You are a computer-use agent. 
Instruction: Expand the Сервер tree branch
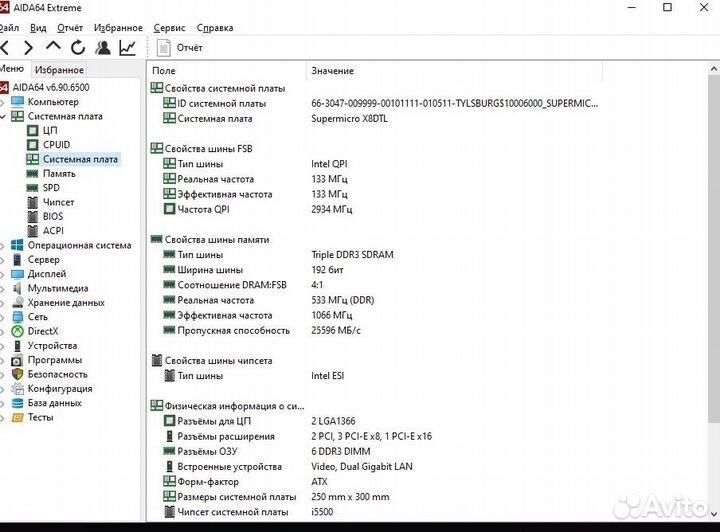pyautogui.click(x=2, y=260)
